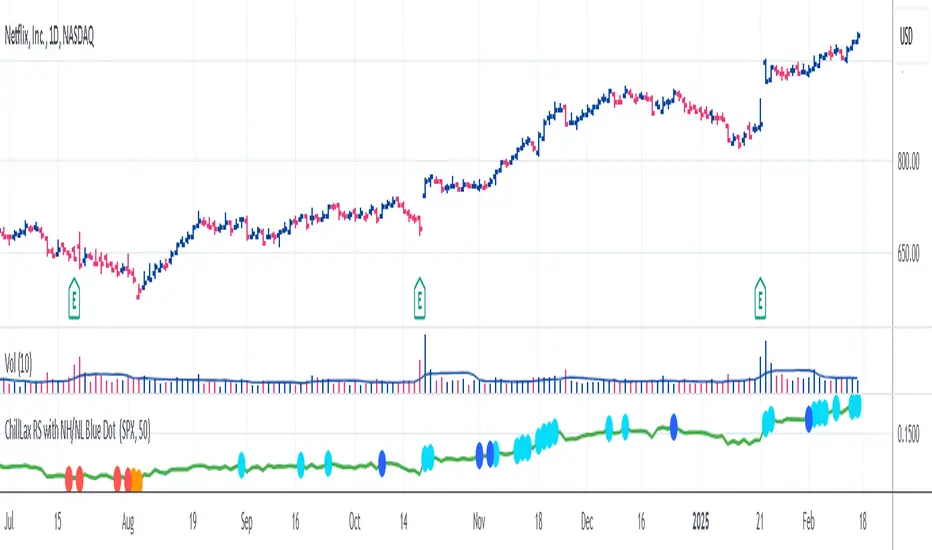
Task: Click the July earnings E marker
Action: [x=74, y=298]
